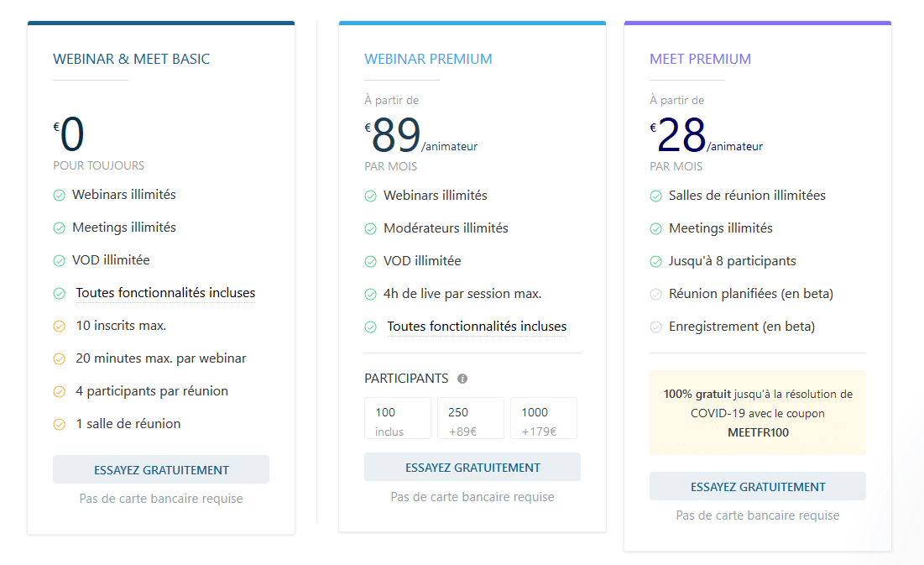Select the 100 inclus participants option

point(398,418)
